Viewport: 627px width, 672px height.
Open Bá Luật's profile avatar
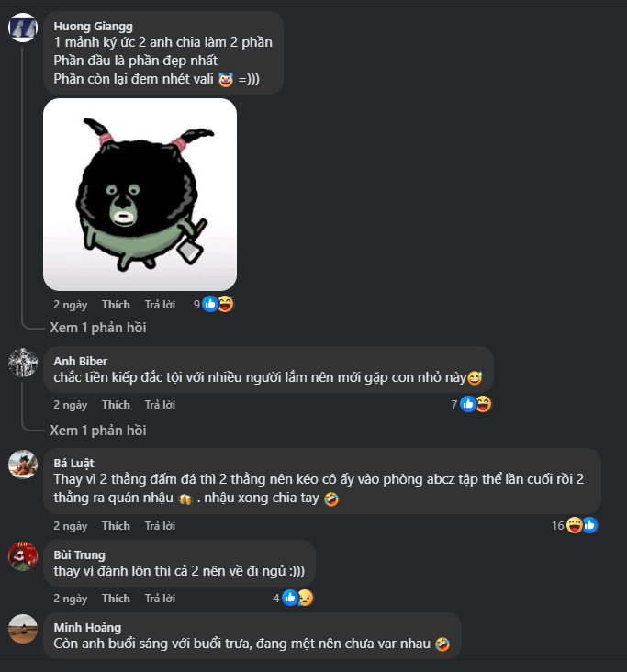(x=23, y=465)
